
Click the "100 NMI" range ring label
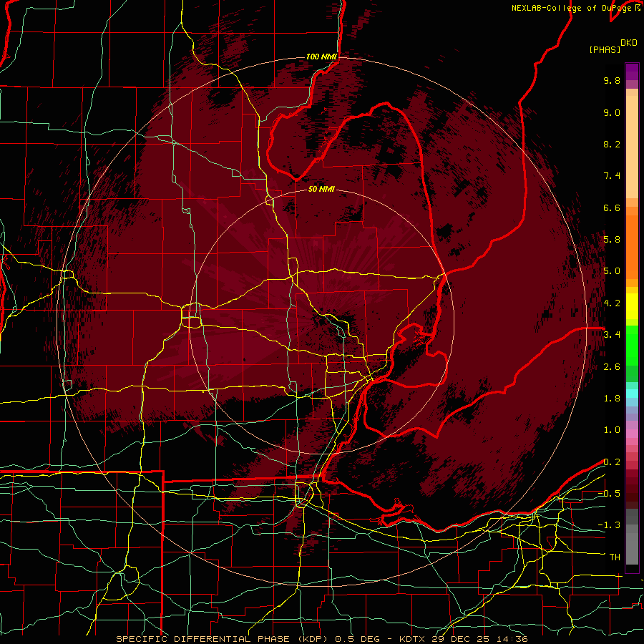pos(321,57)
